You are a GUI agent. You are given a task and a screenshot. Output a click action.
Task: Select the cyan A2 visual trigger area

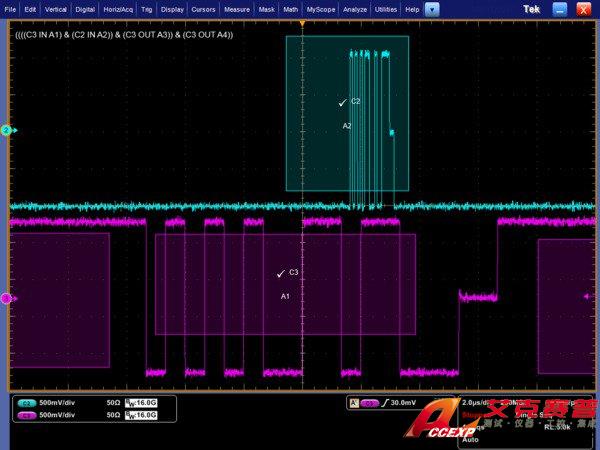320,150
